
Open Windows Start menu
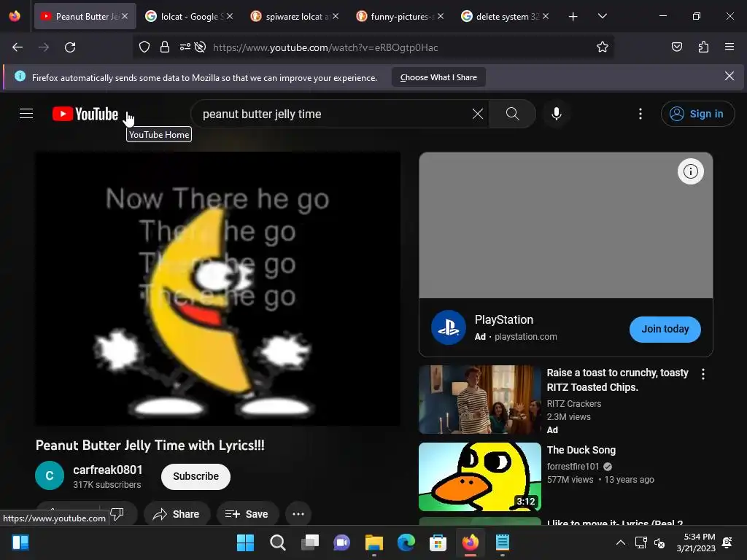pos(245,542)
